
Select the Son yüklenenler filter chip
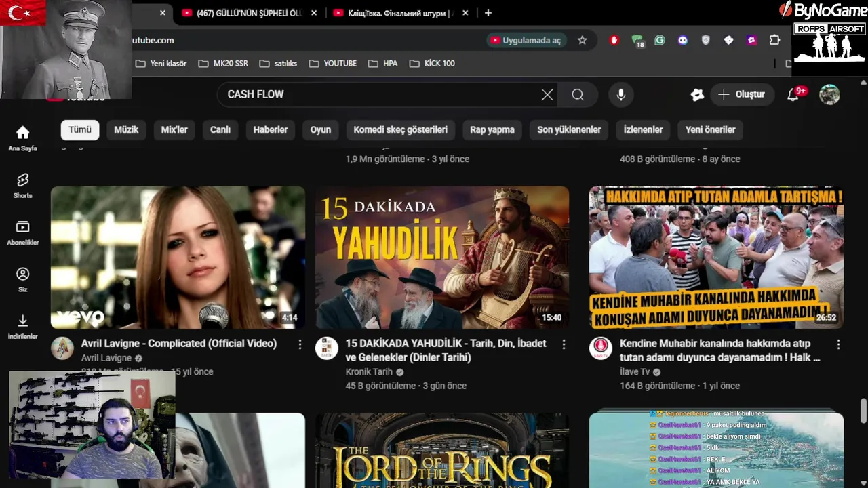[569, 129]
